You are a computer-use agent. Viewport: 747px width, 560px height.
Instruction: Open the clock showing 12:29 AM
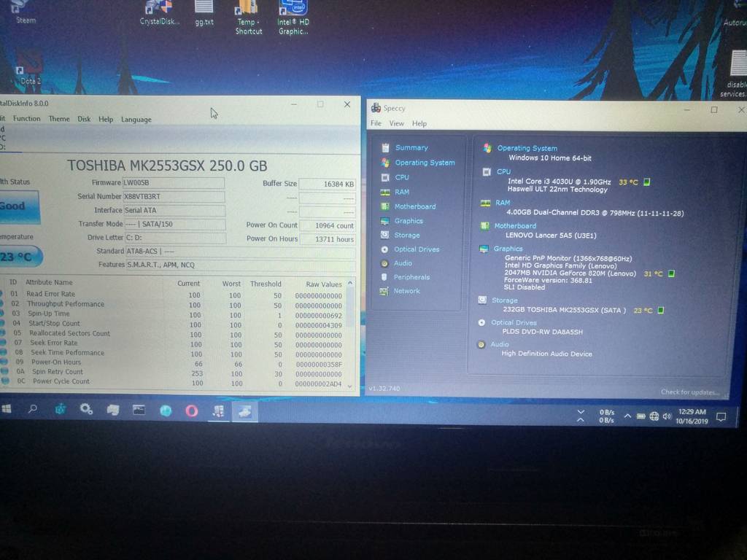click(692, 416)
